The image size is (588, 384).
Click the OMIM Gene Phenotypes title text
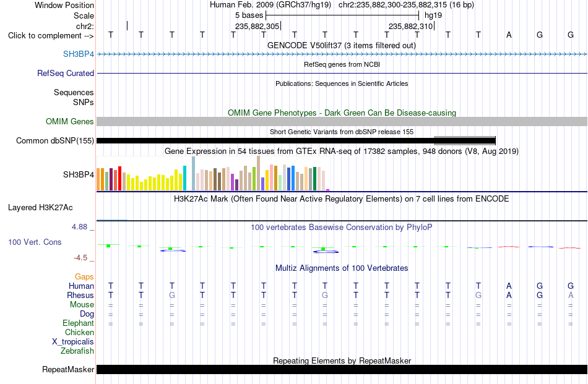[342, 113]
